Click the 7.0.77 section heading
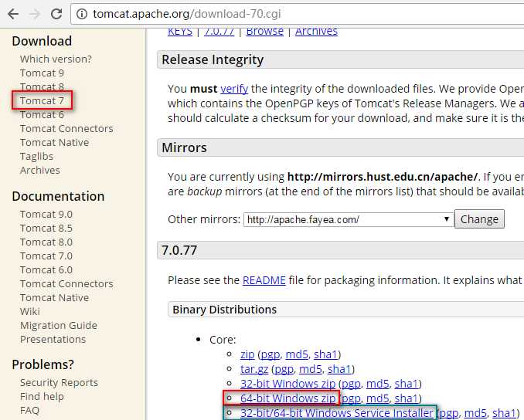This screenshot has height=420, width=524. pos(179,250)
